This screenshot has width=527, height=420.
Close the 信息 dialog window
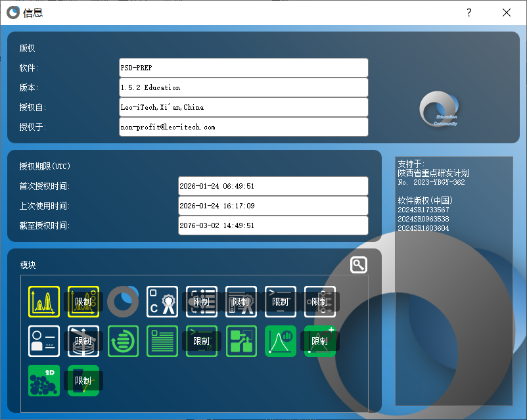(507, 12)
